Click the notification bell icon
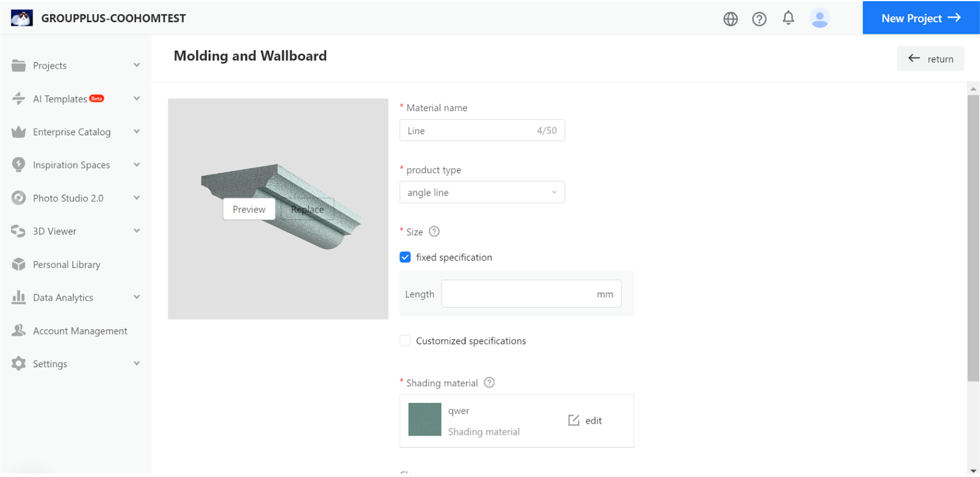 [788, 18]
